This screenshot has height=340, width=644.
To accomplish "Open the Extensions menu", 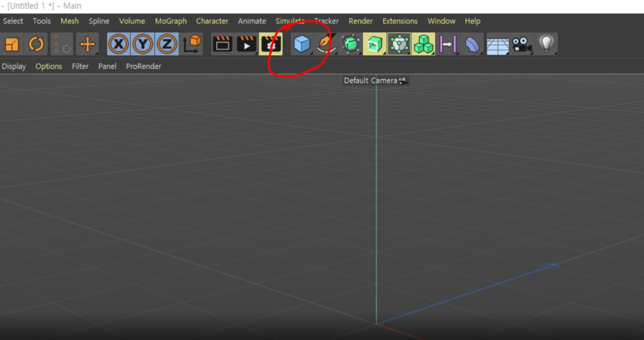I will pos(400,21).
